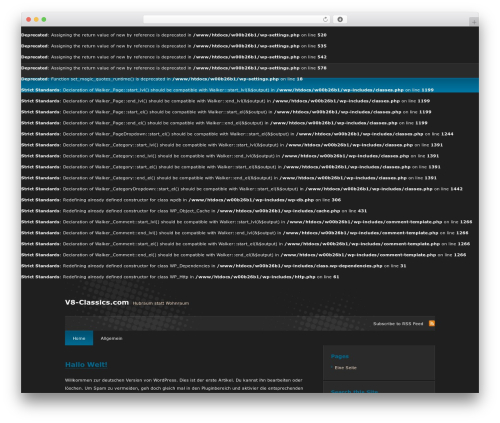The image size is (500, 423).
Task: Click Walker_Comment::end_el strict standards message
Action: [x=243, y=255]
